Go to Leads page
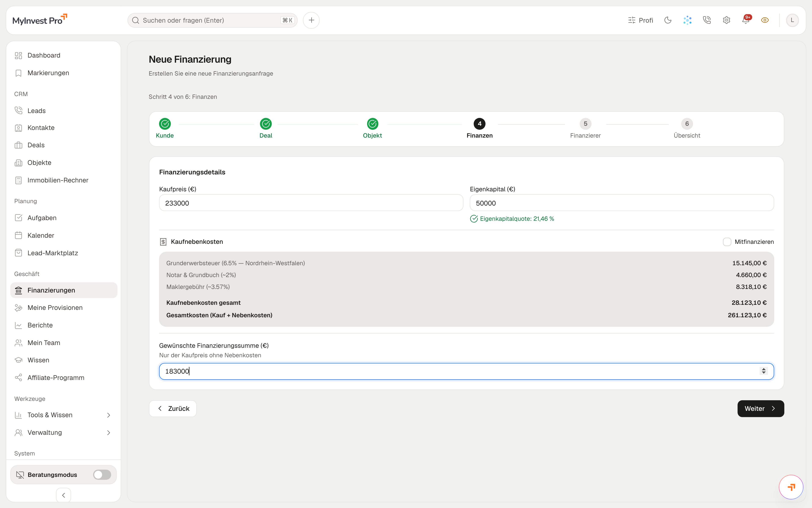 [x=64, y=110]
